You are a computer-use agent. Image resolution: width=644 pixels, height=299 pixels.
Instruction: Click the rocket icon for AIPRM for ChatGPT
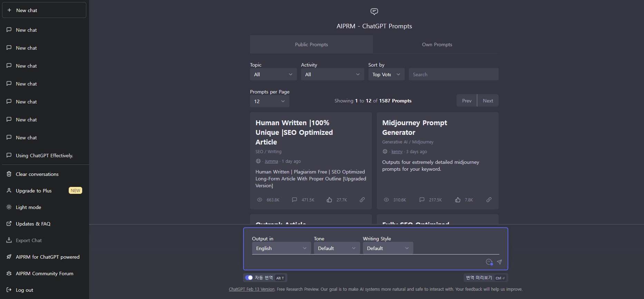click(x=9, y=257)
